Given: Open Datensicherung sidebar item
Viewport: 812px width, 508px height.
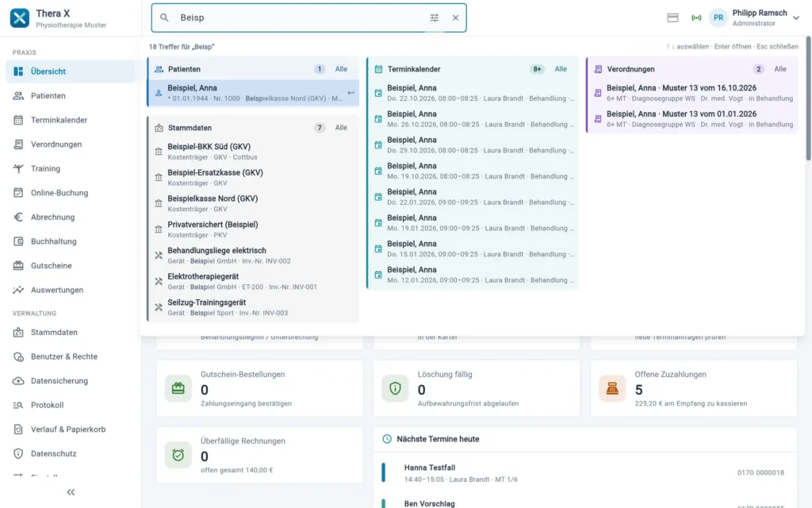Looking at the screenshot, I should [x=71, y=381].
